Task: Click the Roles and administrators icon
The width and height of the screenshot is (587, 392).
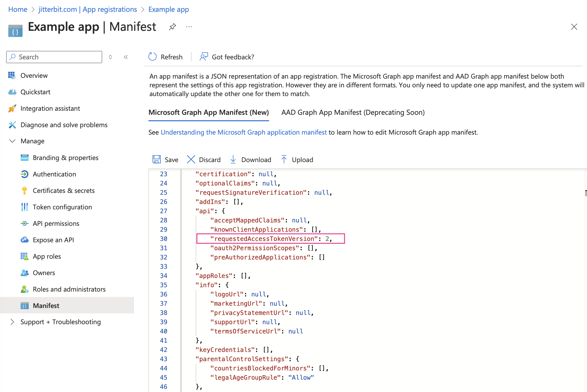Action: (x=24, y=289)
